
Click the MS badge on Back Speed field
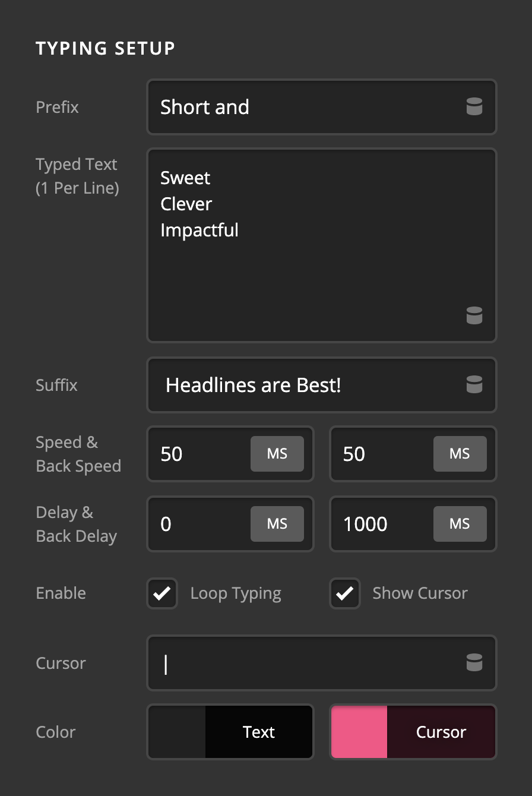click(459, 454)
